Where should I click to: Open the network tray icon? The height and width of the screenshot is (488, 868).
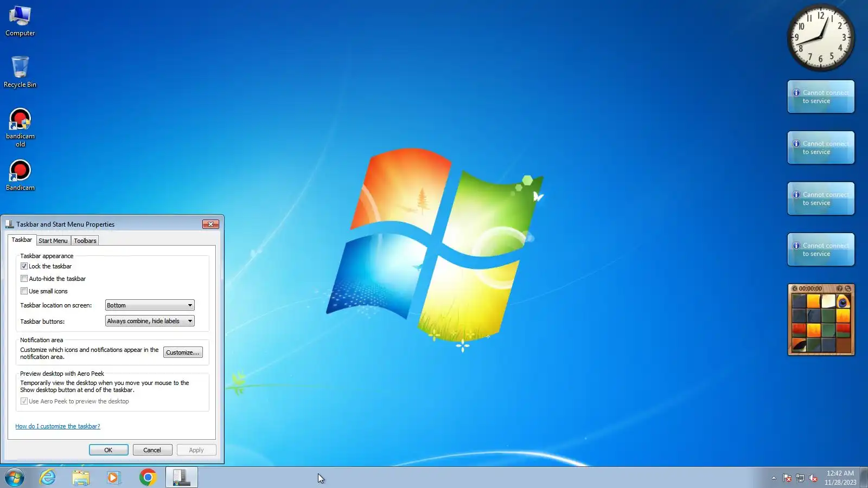coord(800,478)
